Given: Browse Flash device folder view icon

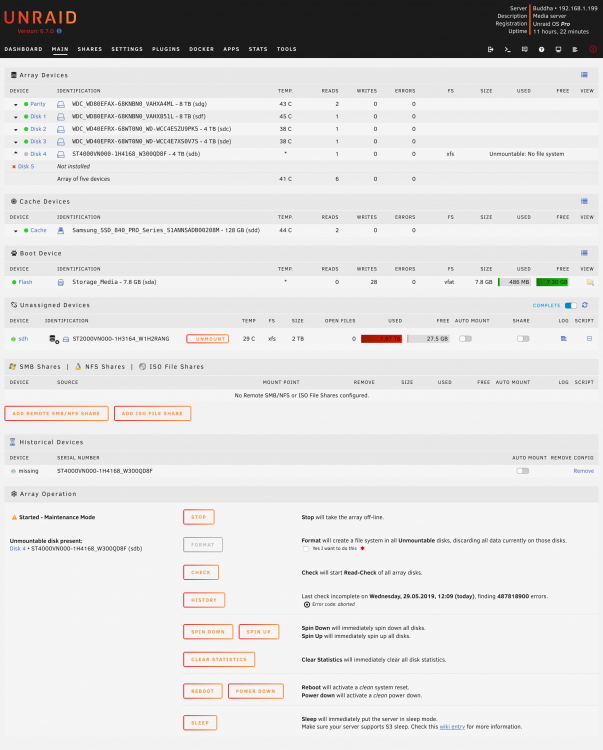Looking at the screenshot, I should point(590,282).
